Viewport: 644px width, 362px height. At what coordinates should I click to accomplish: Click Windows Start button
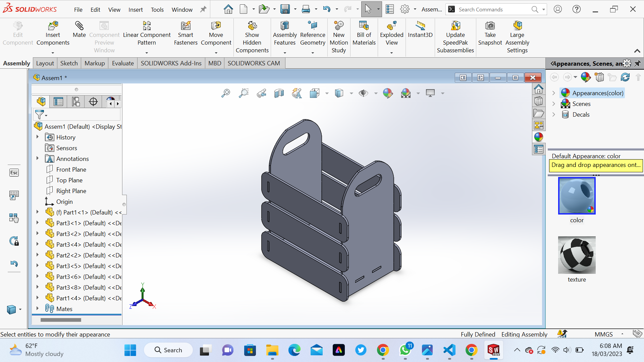pos(130,350)
